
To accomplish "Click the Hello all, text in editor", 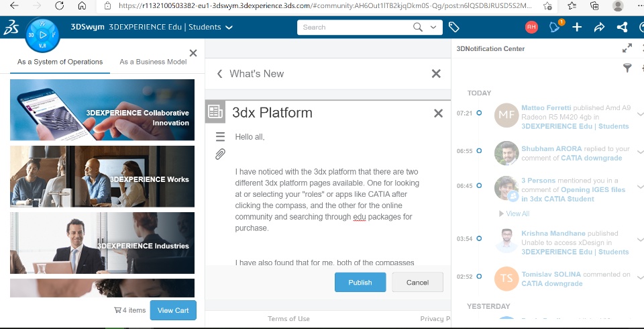I will (x=250, y=137).
